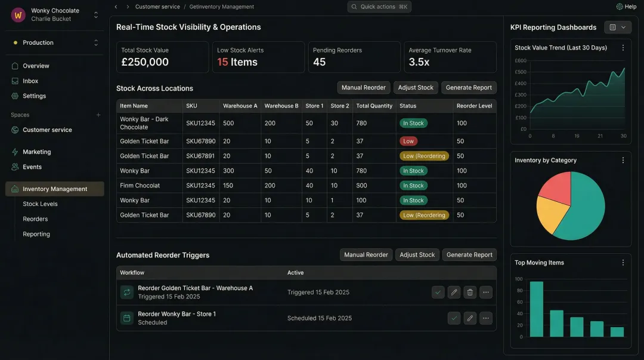Expand the Production space selector
Image resolution: width=644 pixels, height=360 pixels.
click(x=95, y=42)
